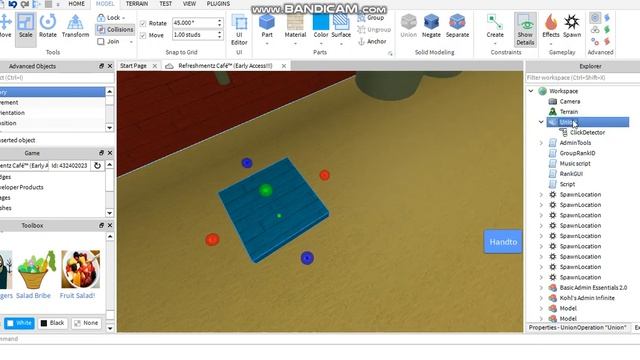Select the Transform tool
The height and width of the screenshot is (360, 640).
point(75,27)
